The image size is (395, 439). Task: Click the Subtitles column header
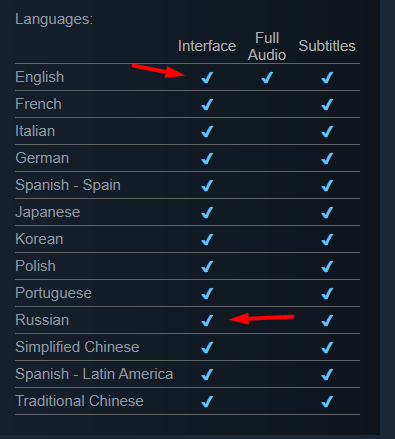pos(327,46)
